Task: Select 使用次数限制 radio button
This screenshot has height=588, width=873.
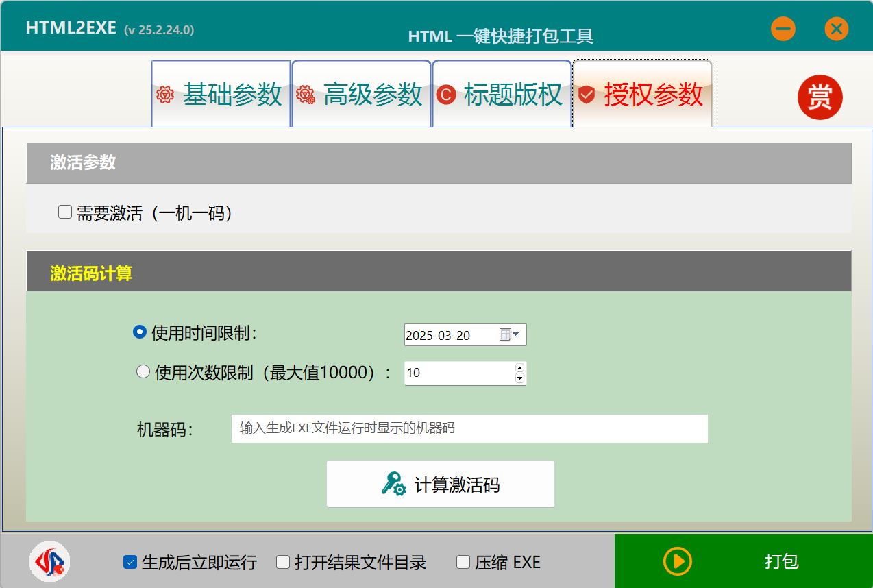Action: point(143,372)
